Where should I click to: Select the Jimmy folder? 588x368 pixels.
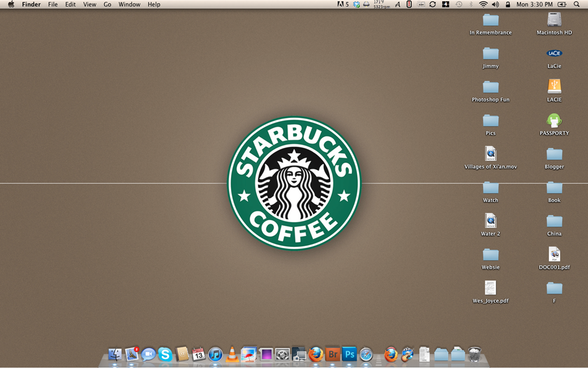pos(491,53)
